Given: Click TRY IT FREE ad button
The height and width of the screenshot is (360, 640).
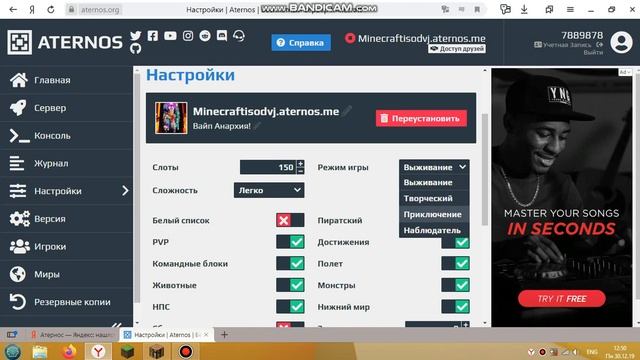Looking at the screenshot, I should coord(562,299).
